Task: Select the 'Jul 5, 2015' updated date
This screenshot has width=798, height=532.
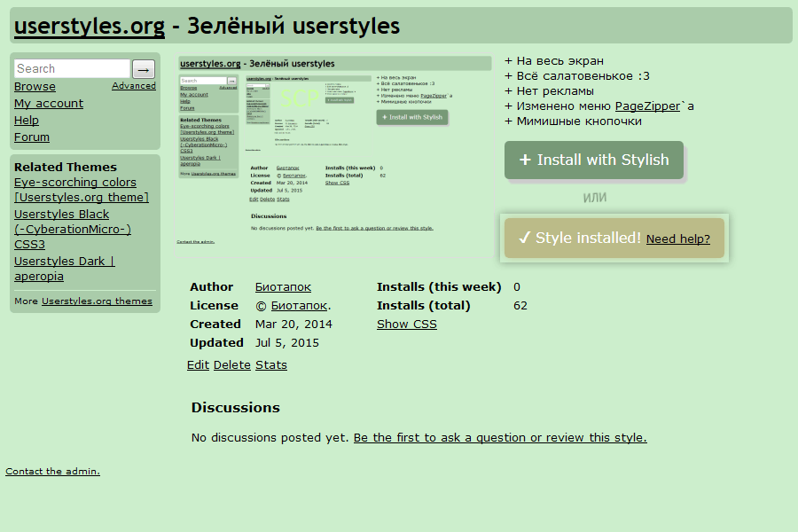Action: coord(287,342)
